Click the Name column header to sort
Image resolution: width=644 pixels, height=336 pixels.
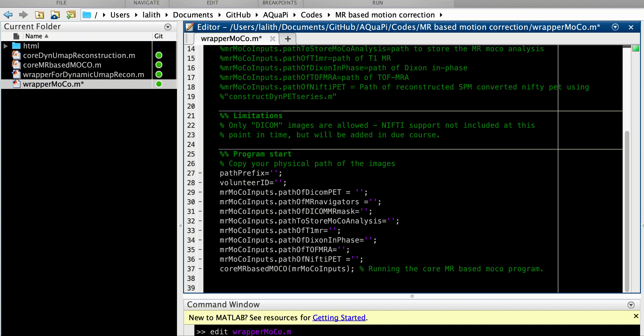coord(34,36)
